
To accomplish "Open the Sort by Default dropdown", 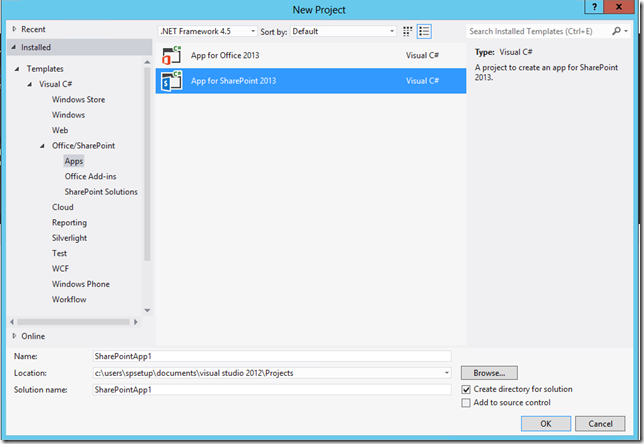I will pos(343,31).
